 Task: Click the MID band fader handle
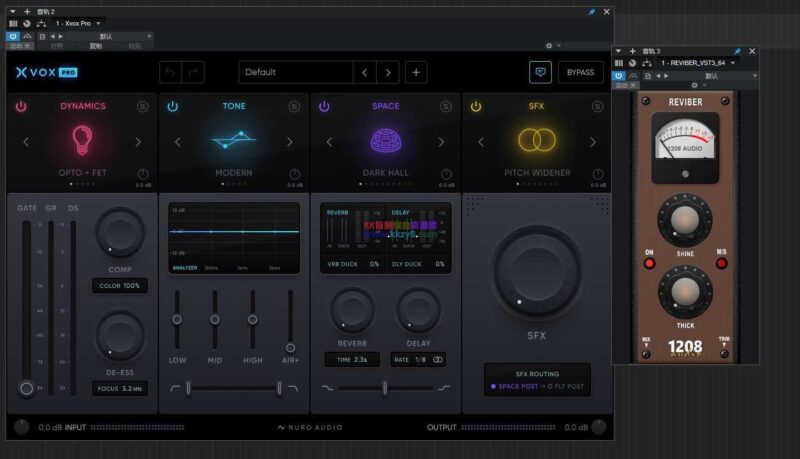tap(215, 320)
